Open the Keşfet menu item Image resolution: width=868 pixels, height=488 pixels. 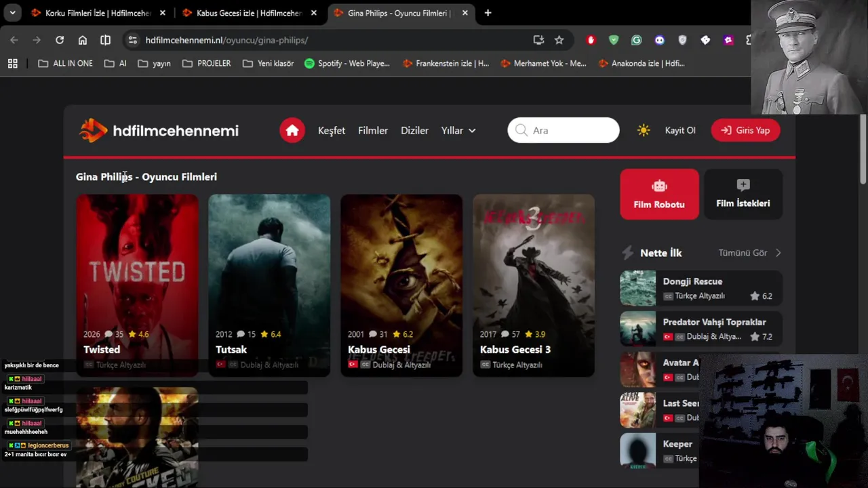point(332,130)
